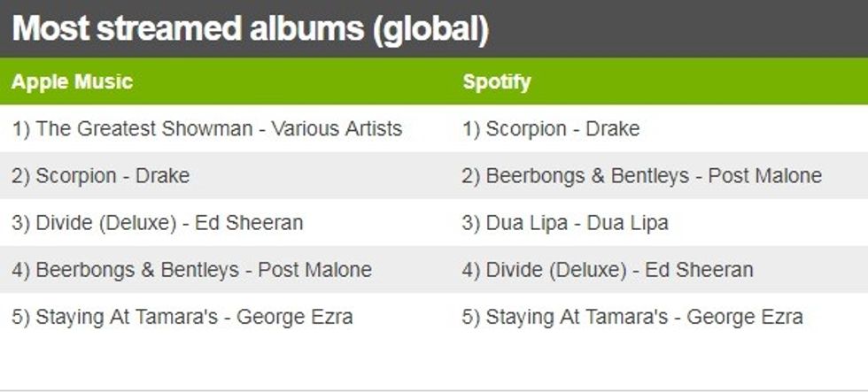Image resolution: width=868 pixels, height=392 pixels.
Task: Click 'George Ezra' in Spotify's fifth entry
Action: (745, 317)
